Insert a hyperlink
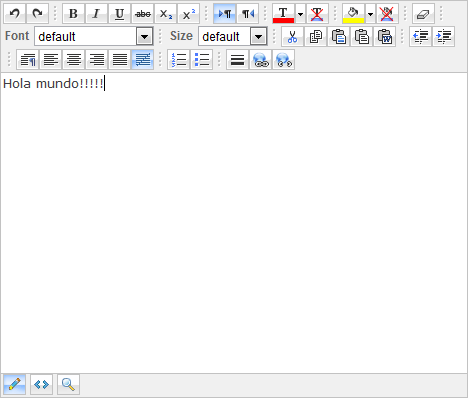The image size is (468, 398). (x=261, y=60)
